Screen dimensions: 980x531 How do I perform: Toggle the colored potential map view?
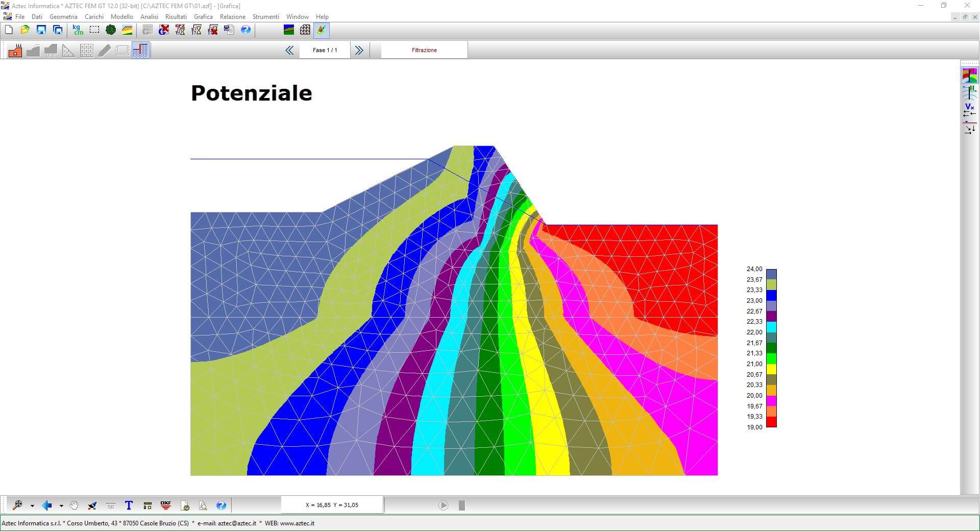point(969,76)
